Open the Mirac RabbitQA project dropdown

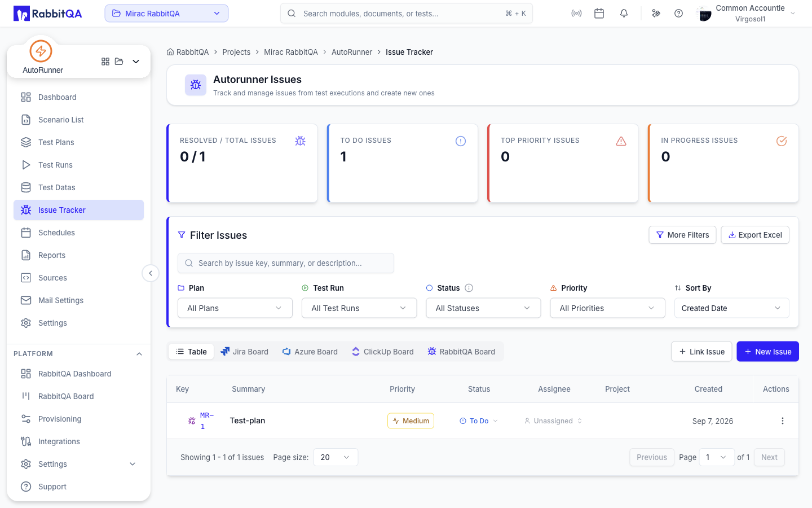coord(166,14)
